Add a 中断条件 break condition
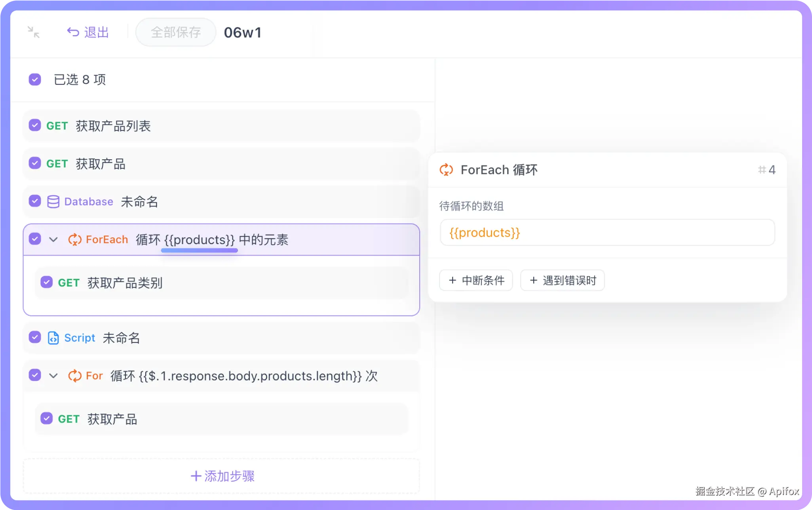 pyautogui.click(x=476, y=281)
